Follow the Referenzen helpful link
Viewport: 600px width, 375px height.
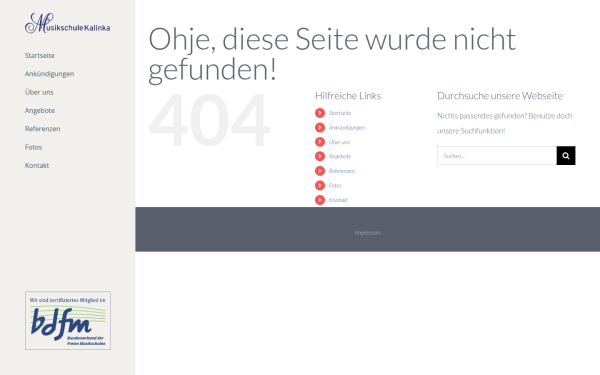coord(342,171)
